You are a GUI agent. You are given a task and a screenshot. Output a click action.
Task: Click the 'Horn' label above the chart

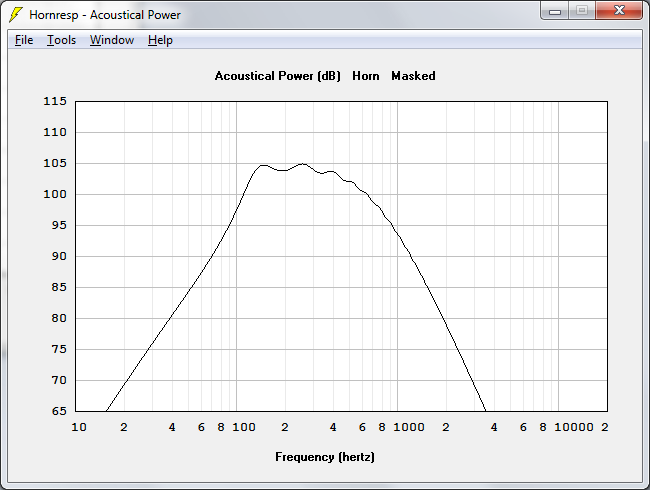pos(366,76)
